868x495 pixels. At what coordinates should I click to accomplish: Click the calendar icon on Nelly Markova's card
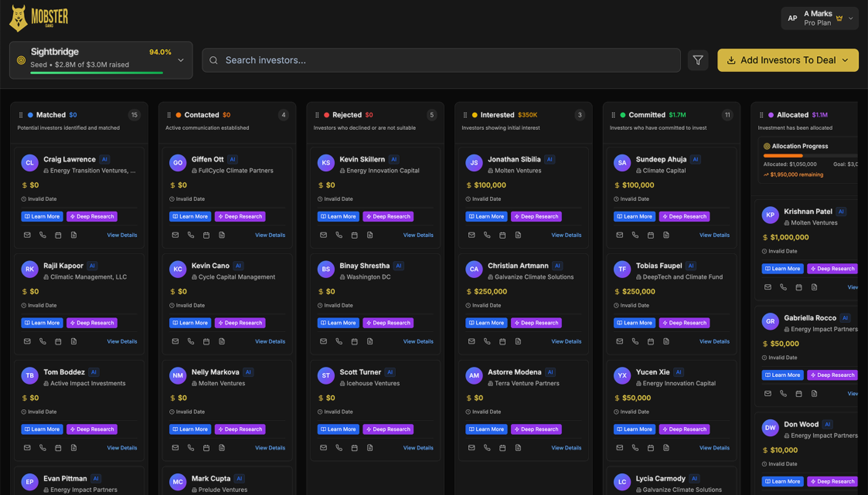pos(206,448)
